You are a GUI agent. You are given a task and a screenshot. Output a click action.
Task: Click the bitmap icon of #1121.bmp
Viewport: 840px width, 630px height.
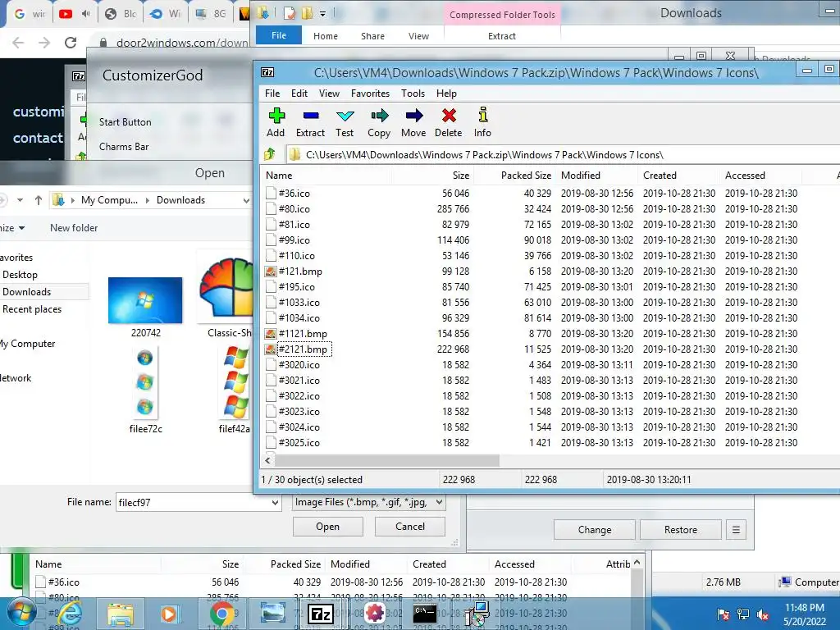click(x=271, y=334)
